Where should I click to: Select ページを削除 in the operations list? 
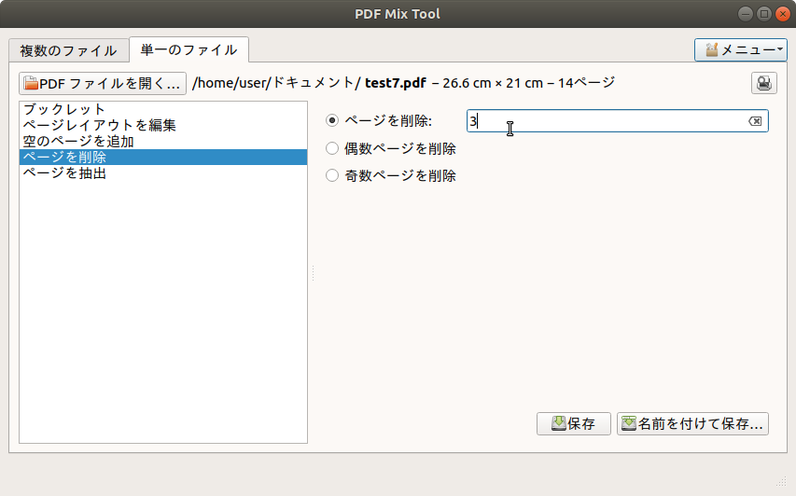(163, 157)
